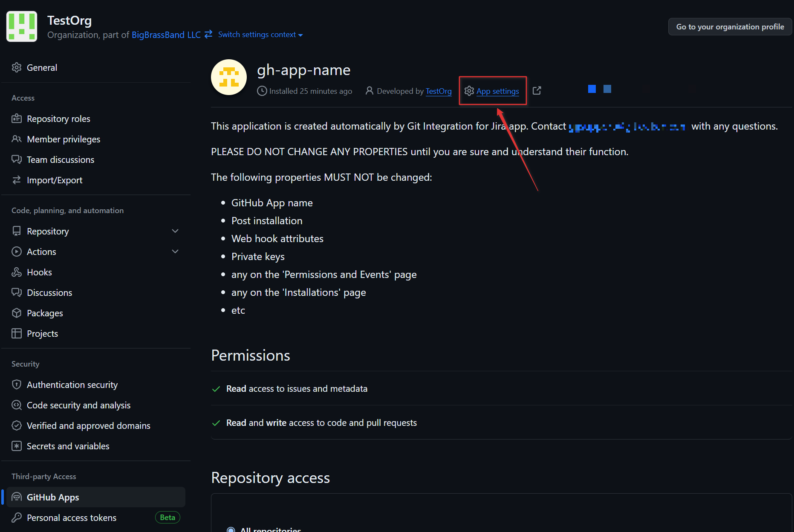Image resolution: width=794 pixels, height=532 pixels.
Task: Open Repository roles page
Action: (x=58, y=119)
